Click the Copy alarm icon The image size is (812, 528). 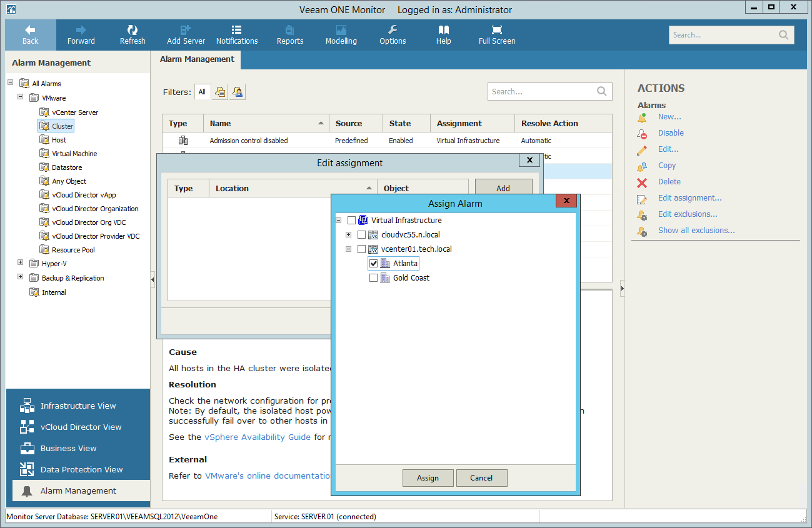(642, 166)
